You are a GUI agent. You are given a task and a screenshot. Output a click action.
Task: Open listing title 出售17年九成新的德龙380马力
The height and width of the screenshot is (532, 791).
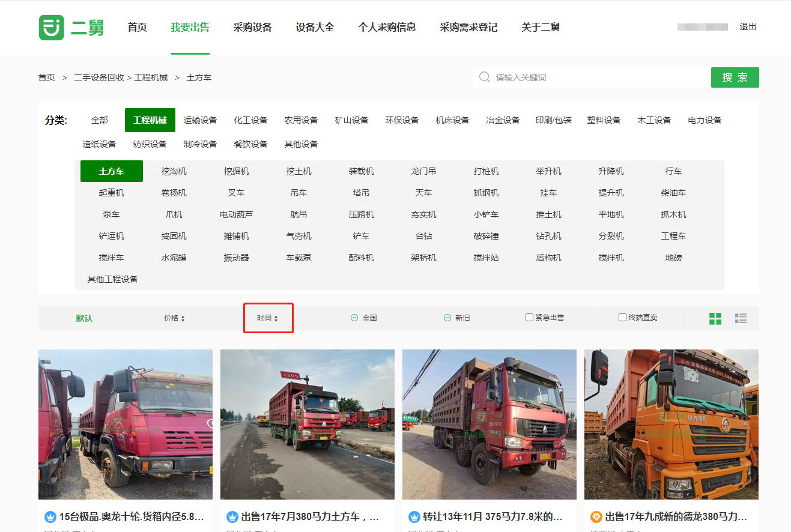coord(676,516)
